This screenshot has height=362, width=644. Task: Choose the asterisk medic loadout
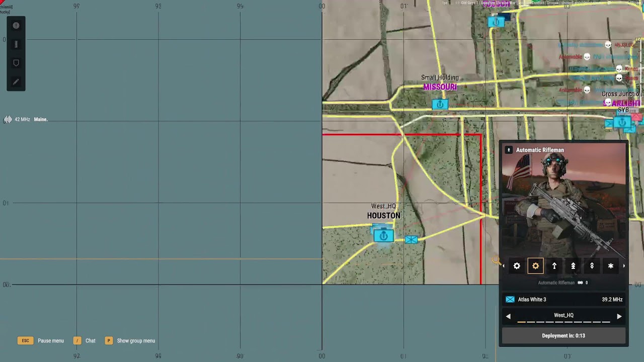click(610, 266)
